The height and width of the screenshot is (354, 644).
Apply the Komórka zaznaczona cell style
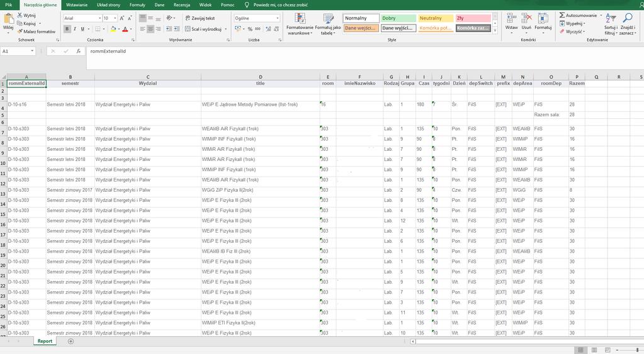click(x=473, y=28)
